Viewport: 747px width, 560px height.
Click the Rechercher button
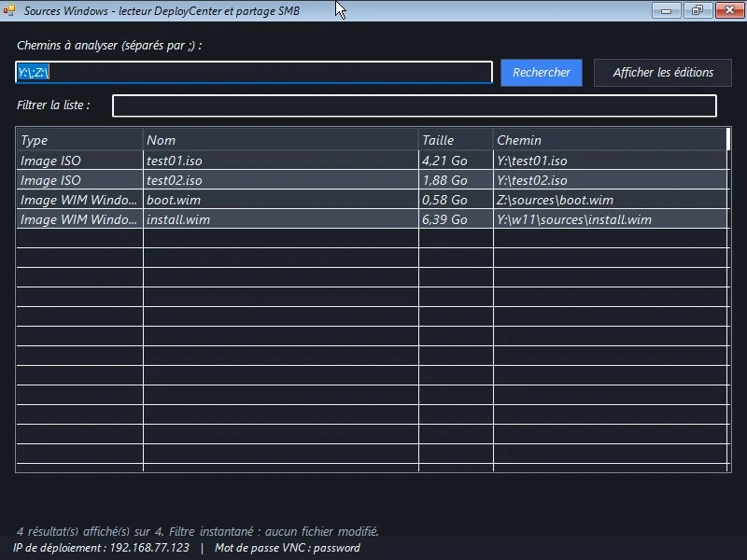(542, 73)
